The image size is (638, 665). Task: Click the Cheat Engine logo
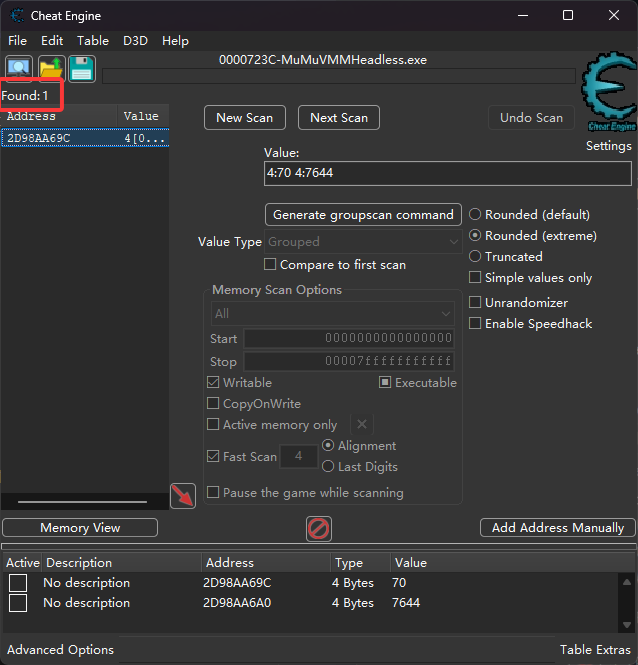click(x=609, y=91)
